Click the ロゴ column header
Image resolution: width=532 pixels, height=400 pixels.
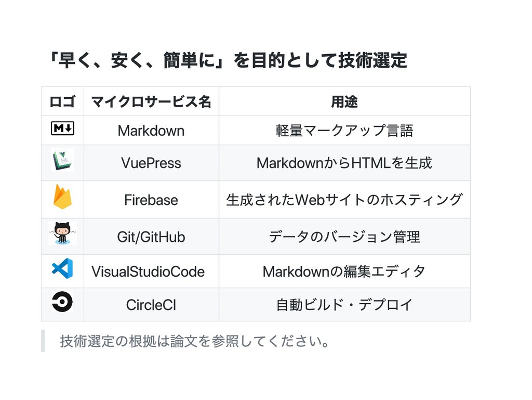tap(62, 101)
